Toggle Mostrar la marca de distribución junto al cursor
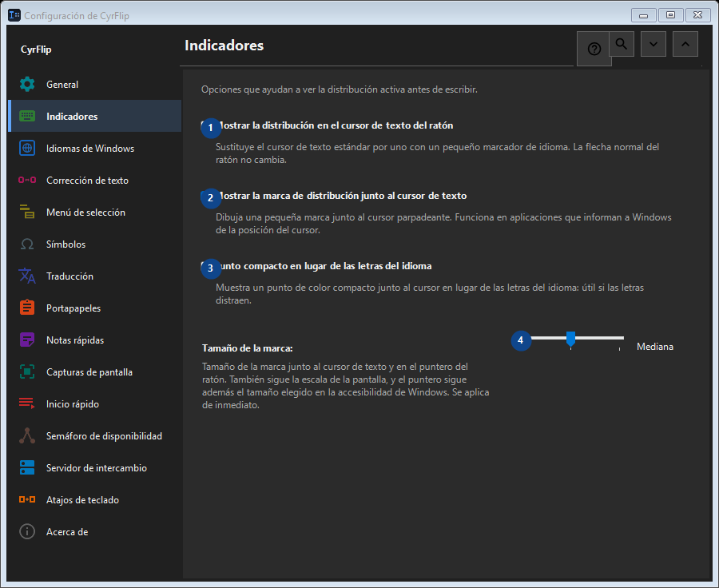The image size is (719, 588). [x=334, y=196]
